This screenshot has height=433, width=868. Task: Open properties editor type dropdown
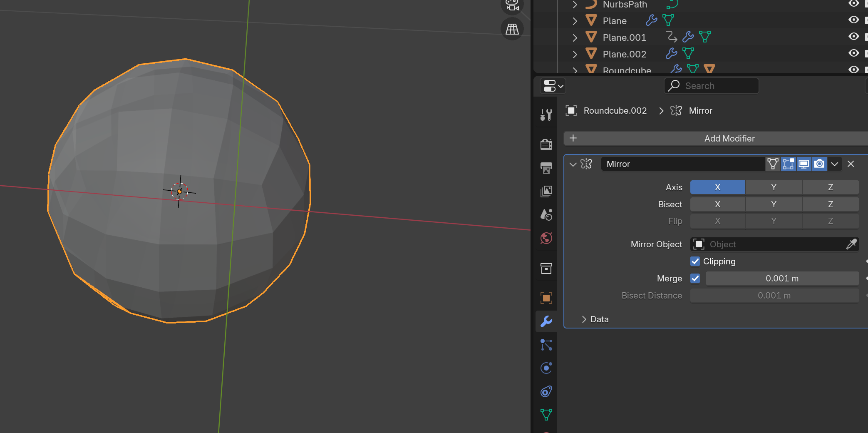tap(553, 86)
